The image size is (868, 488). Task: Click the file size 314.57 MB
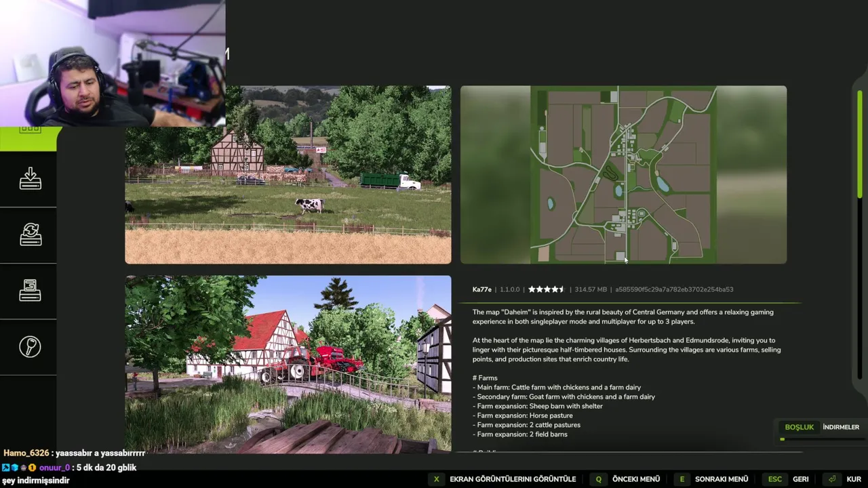pyautogui.click(x=591, y=289)
